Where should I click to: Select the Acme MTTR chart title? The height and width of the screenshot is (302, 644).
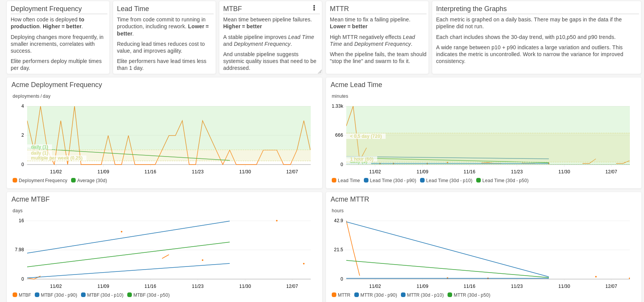pos(350,199)
